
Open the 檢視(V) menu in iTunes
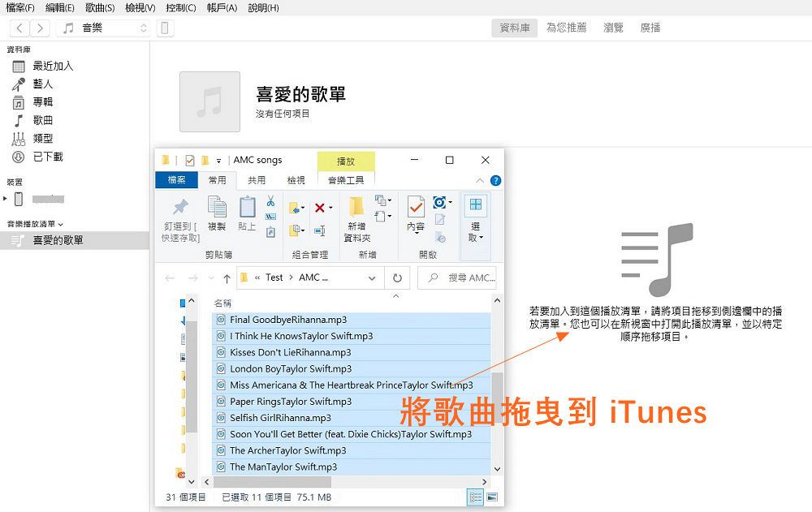coord(140,8)
